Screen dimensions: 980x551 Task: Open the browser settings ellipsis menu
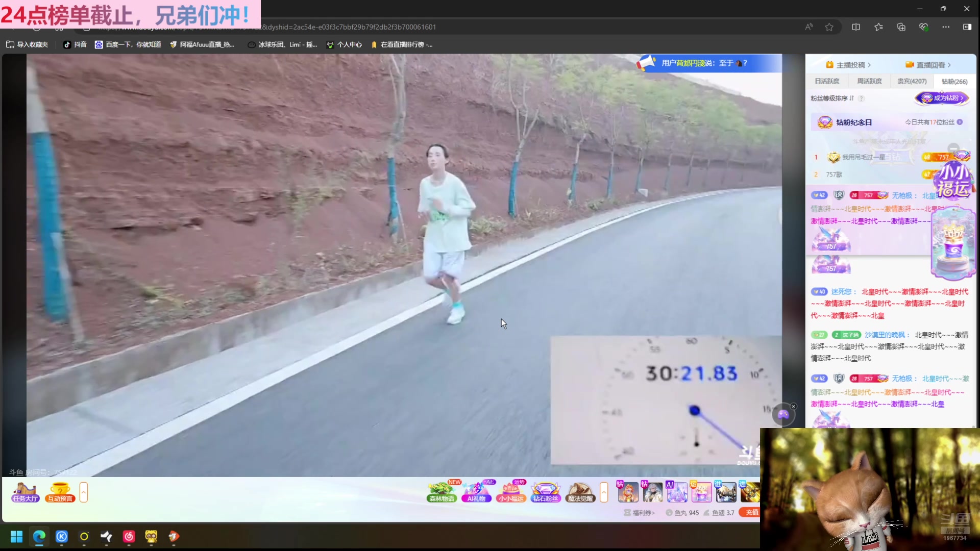946,27
